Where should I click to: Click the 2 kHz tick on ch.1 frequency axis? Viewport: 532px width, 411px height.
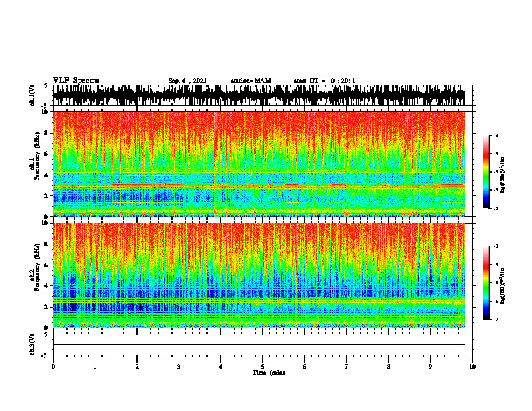click(x=48, y=196)
